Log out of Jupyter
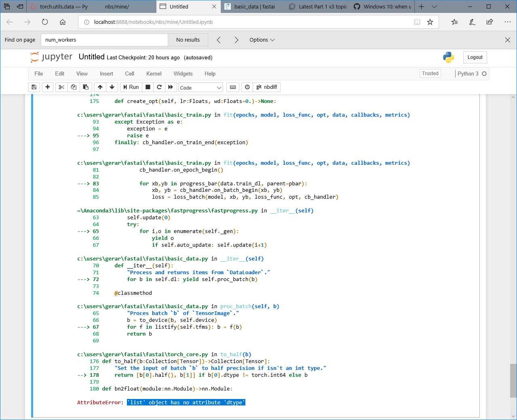Viewport: 517px width, 420px height. [x=475, y=57]
